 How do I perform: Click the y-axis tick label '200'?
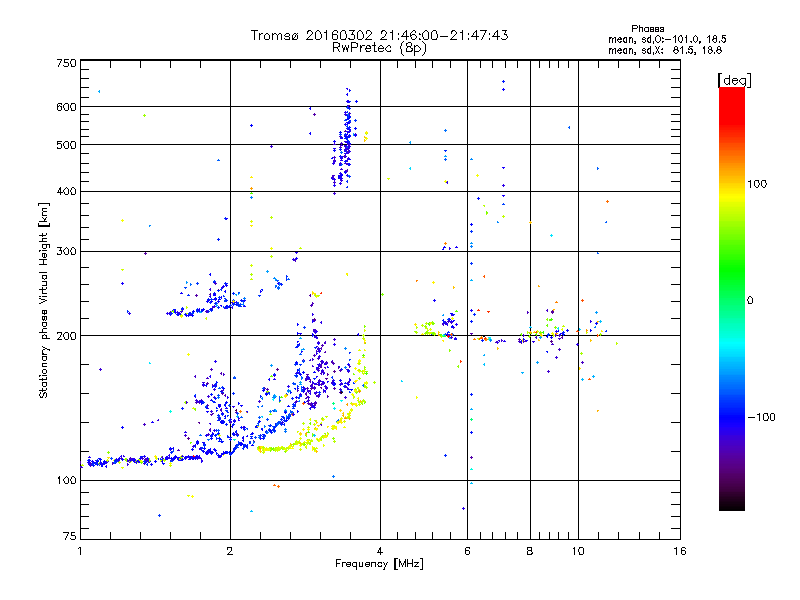tap(66, 336)
